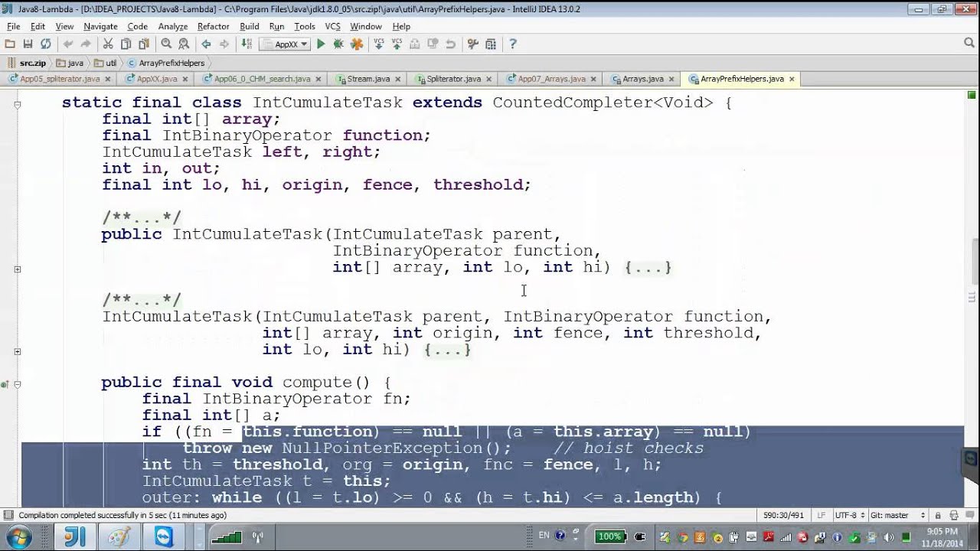Click the VCS Update Project icon

pyautogui.click(x=379, y=44)
